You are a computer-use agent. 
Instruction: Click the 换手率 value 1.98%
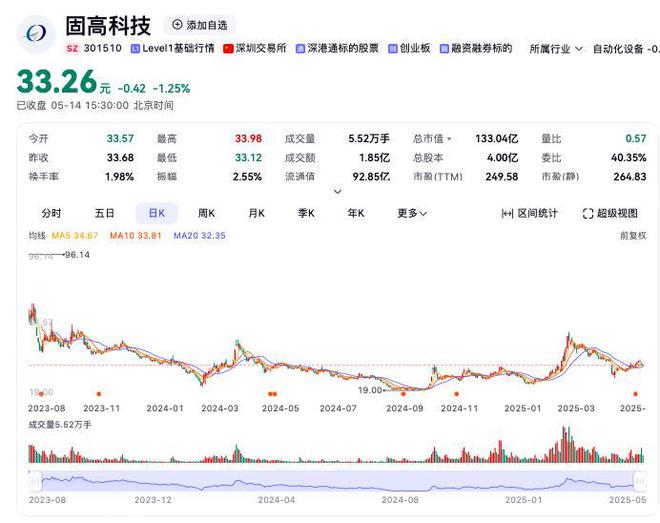(x=120, y=177)
